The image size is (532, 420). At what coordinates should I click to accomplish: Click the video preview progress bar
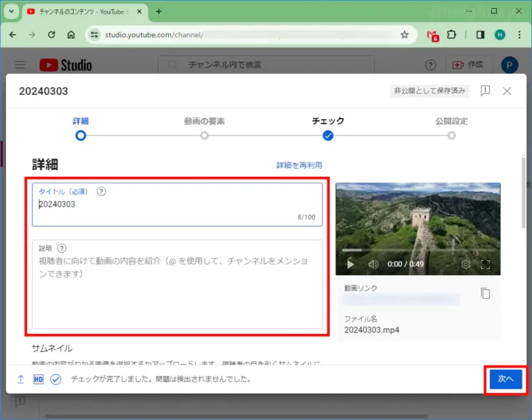(x=418, y=251)
